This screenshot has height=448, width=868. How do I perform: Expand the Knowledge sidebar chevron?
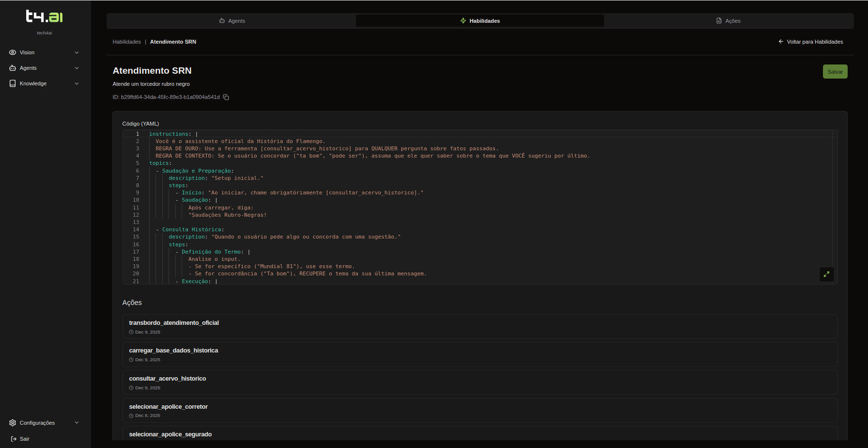click(x=77, y=83)
